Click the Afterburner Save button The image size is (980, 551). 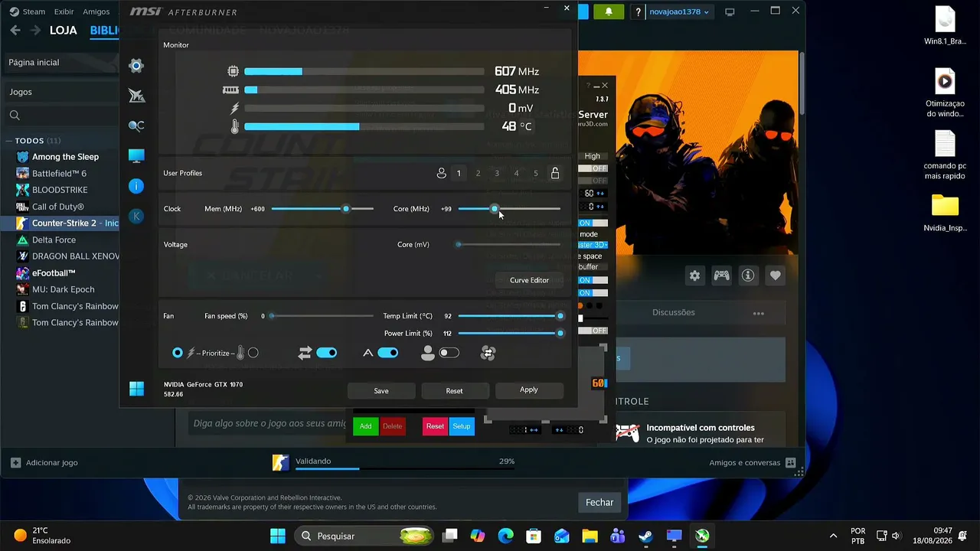[381, 390]
